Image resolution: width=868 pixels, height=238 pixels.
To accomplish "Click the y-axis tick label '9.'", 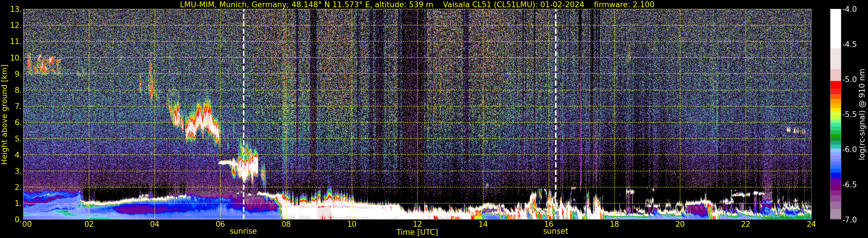I will coord(18,74).
